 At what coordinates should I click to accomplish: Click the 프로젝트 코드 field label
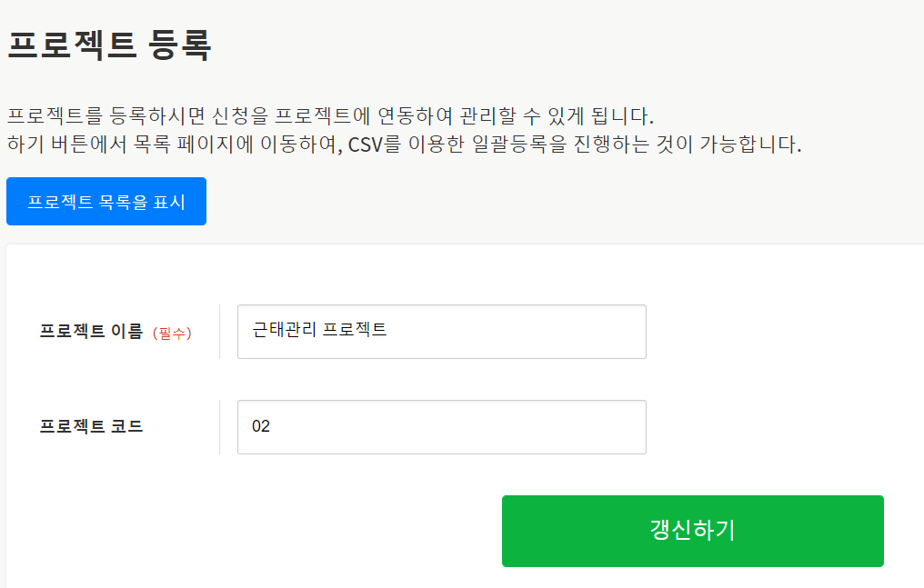pos(91,426)
